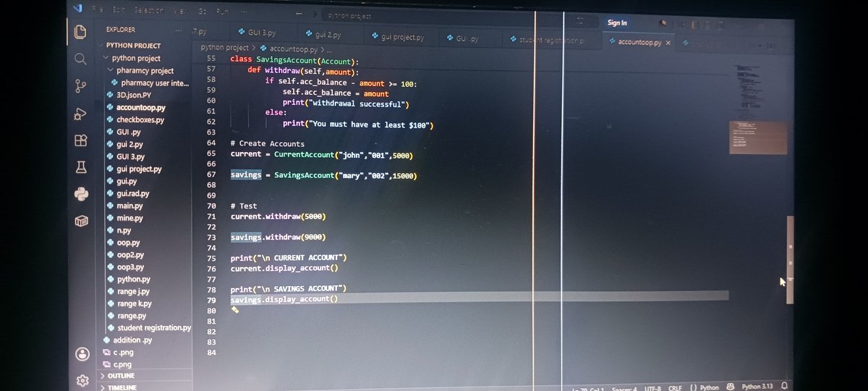Viewport: 868px width, 391px height.
Task: Change line endings via CRLF status item
Action: pos(675,388)
